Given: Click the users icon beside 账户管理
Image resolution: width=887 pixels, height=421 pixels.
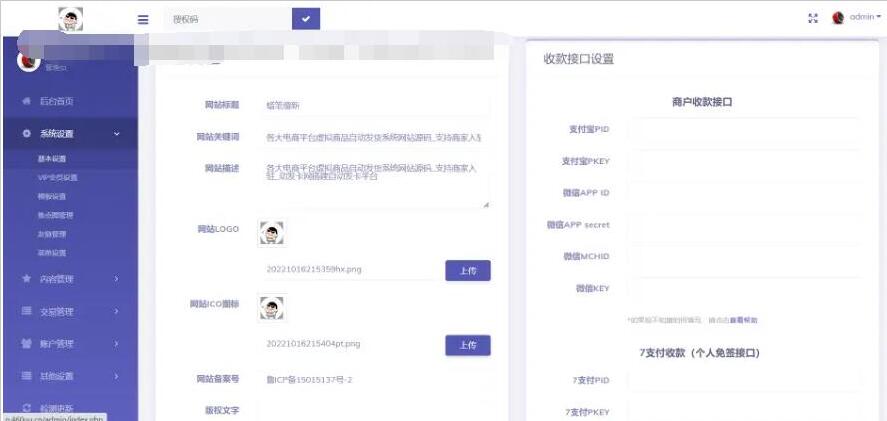Looking at the screenshot, I should [27, 343].
